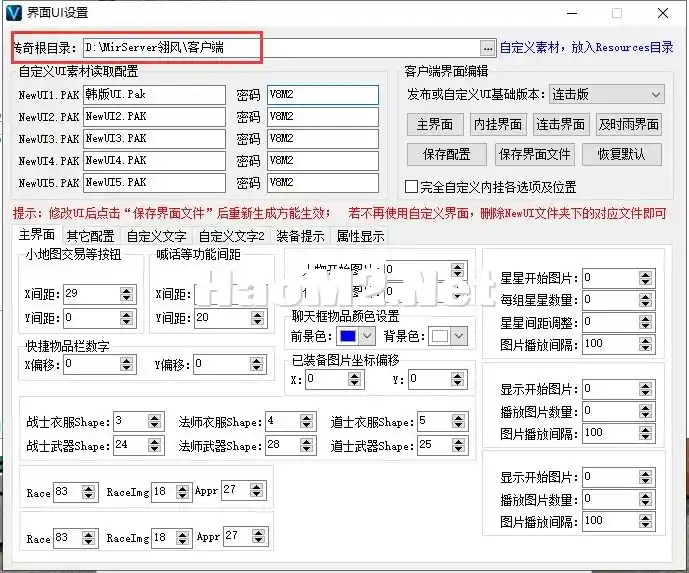Screen dimensions: 689x573
Task: Increase 战士衣服Shape value
Action: pyautogui.click(x=154, y=418)
